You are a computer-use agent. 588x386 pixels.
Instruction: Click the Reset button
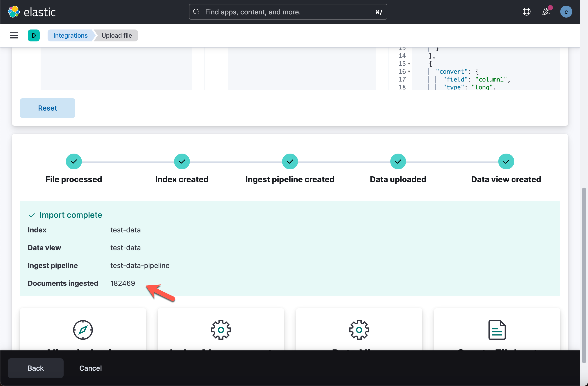point(47,108)
